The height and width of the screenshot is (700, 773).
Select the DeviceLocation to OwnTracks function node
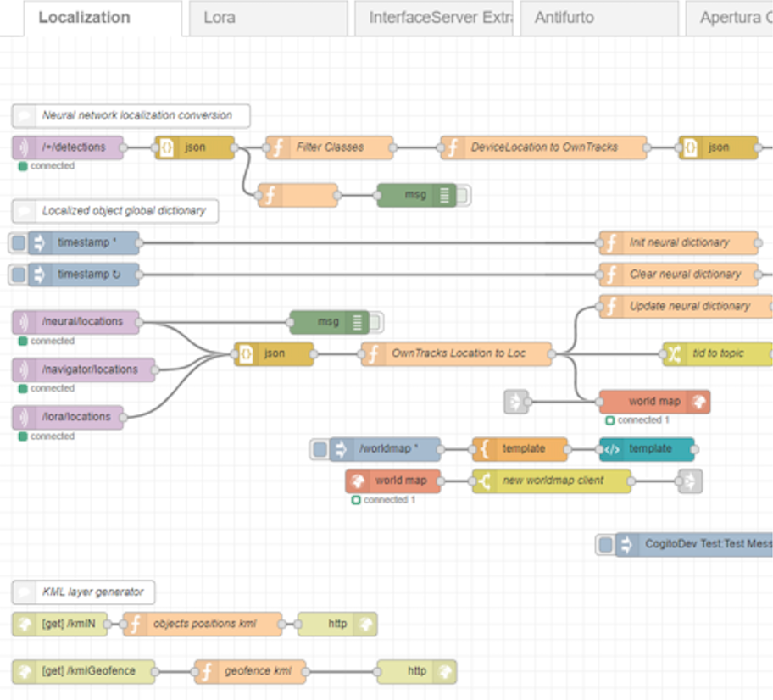pyautogui.click(x=543, y=147)
